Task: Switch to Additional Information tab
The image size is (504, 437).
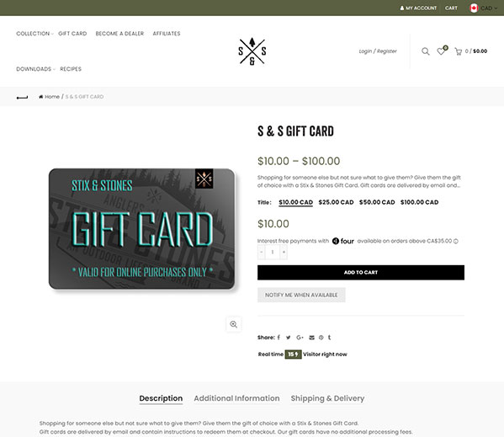Action: coord(236,398)
